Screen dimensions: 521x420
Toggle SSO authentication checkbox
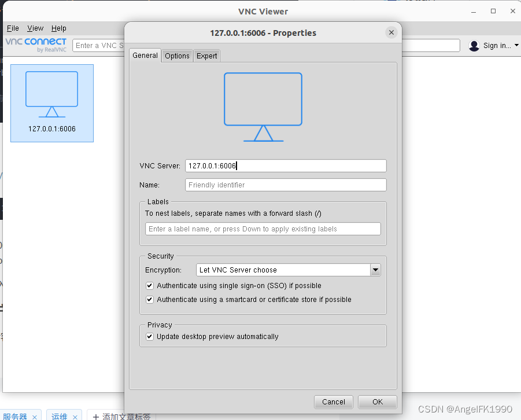[150, 286]
